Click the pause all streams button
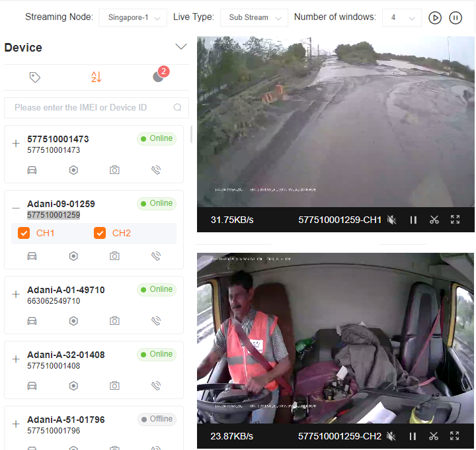The height and width of the screenshot is (450, 476). 456,18
